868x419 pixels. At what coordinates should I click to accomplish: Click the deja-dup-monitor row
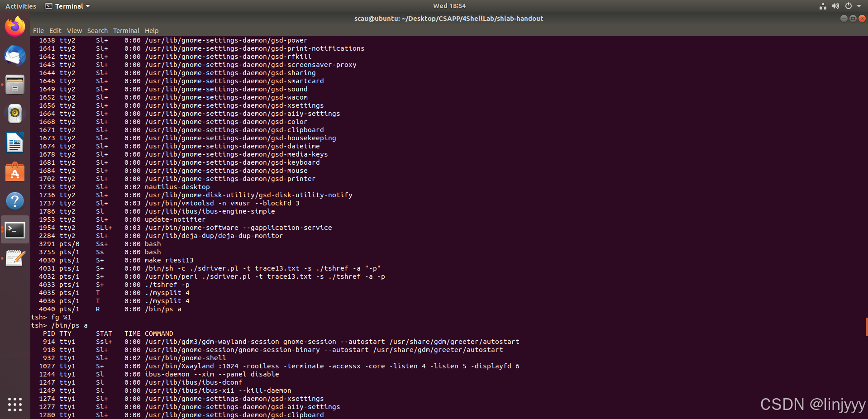pyautogui.click(x=161, y=236)
